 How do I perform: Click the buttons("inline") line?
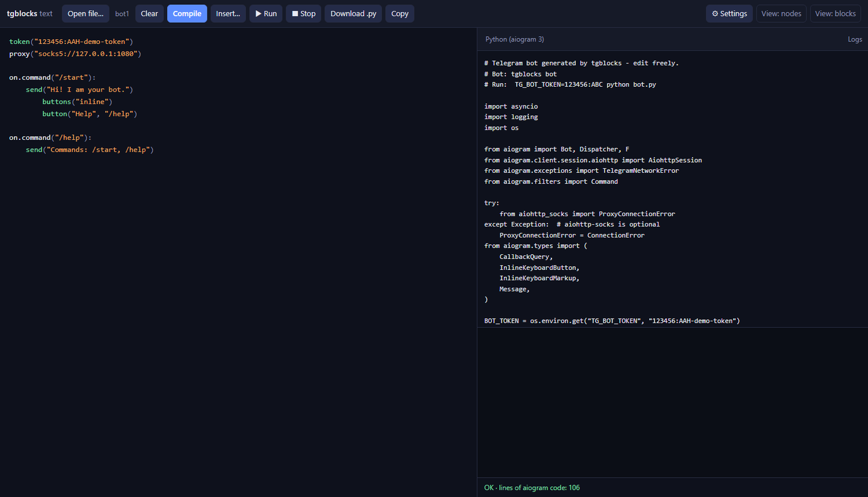click(x=77, y=102)
